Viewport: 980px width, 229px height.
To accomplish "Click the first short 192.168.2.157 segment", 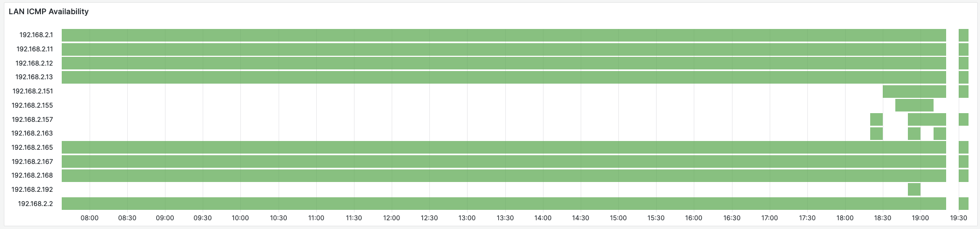I will click(876, 120).
